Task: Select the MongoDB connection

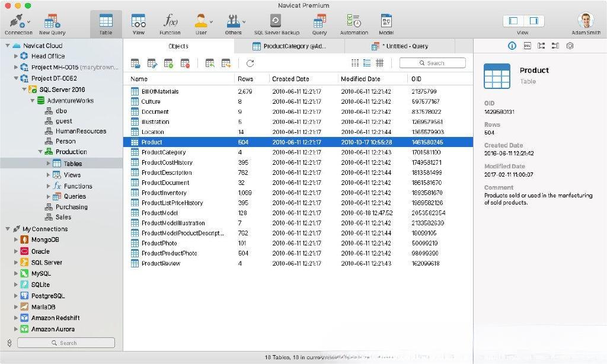Action: (45, 240)
